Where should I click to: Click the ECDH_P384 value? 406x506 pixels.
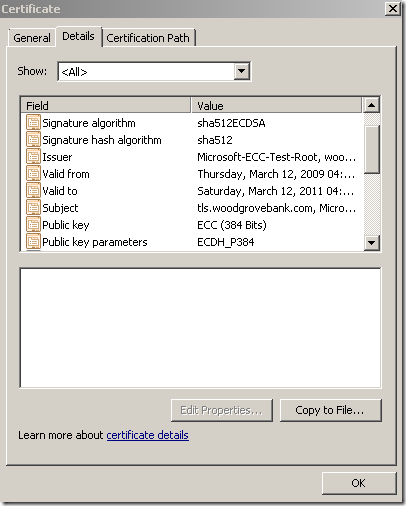226,242
